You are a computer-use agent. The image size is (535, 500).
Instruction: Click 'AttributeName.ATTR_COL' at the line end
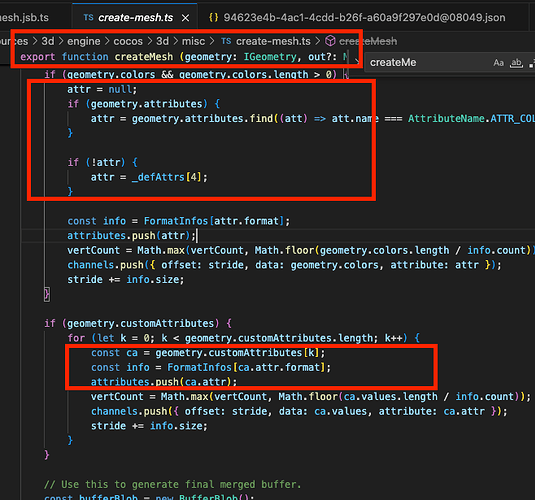(471, 118)
